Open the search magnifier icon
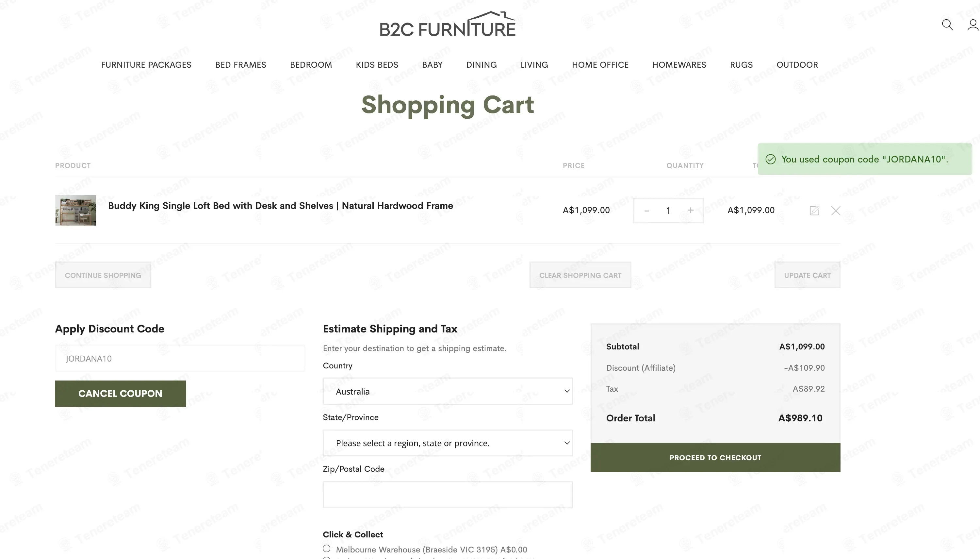Image resolution: width=980 pixels, height=559 pixels. [x=947, y=25]
